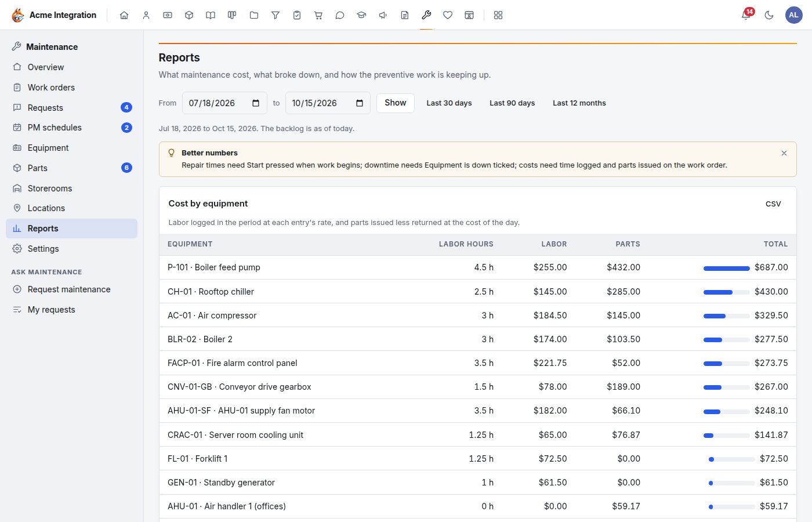
Task: Open the From date calendar picker
Action: tap(256, 103)
